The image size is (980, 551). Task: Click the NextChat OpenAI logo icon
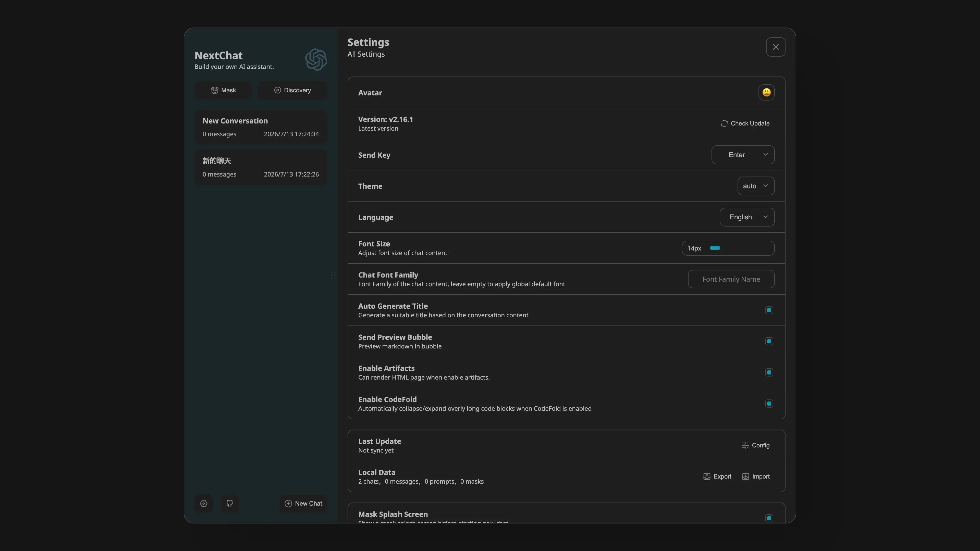(316, 59)
